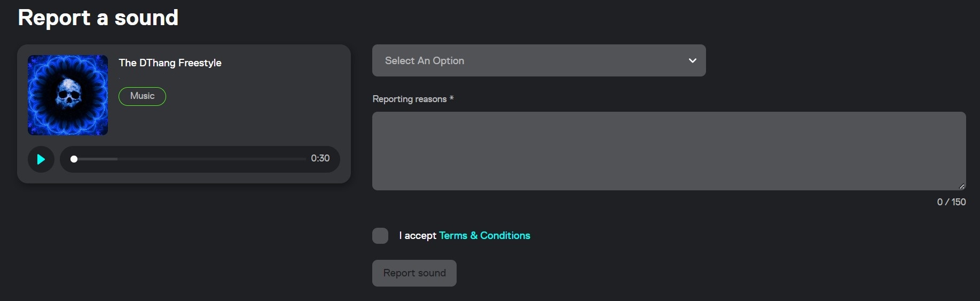Click the white seek handle dot
Screen dimensions: 980x301
[74, 159]
